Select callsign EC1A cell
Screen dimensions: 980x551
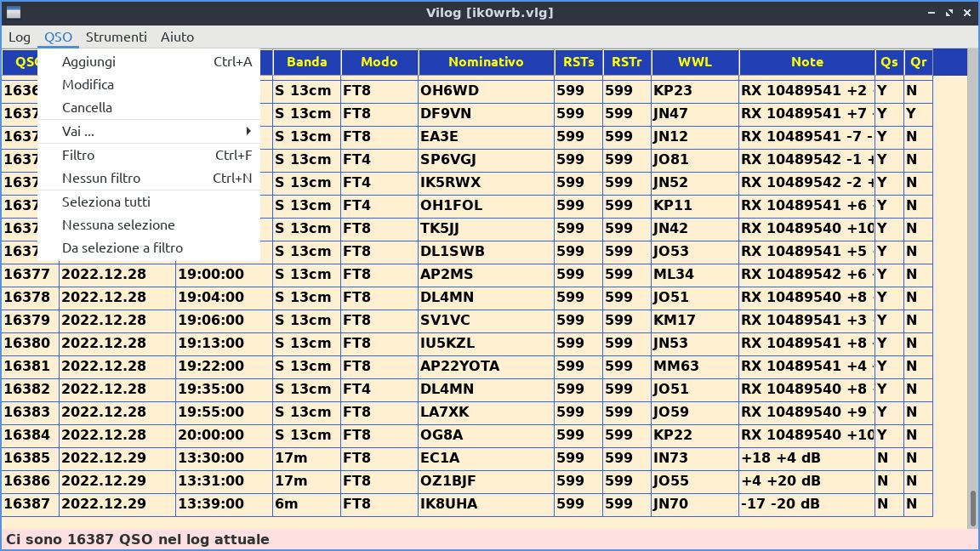point(487,458)
